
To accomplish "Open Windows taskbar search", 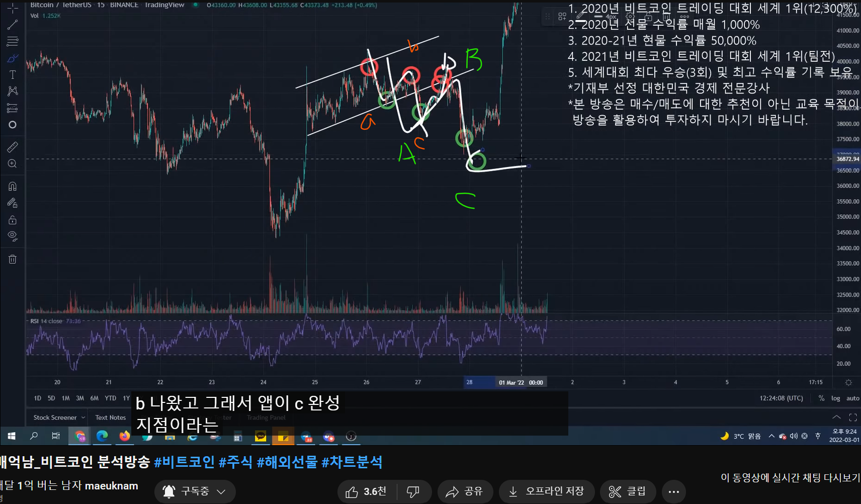I will click(x=34, y=436).
